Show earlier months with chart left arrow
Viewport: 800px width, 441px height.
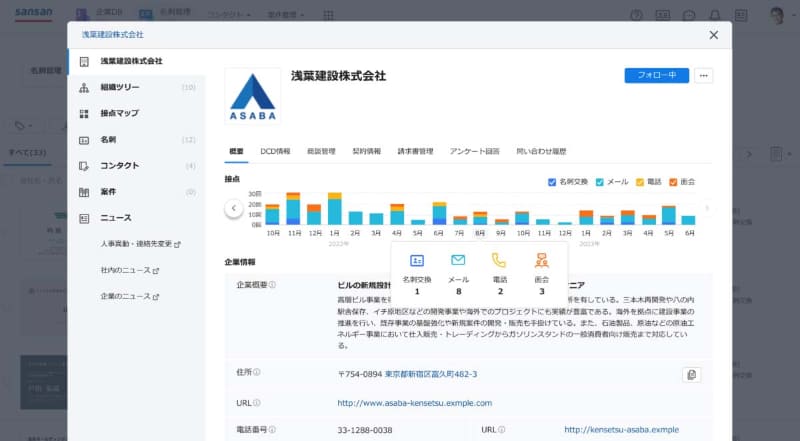234,208
